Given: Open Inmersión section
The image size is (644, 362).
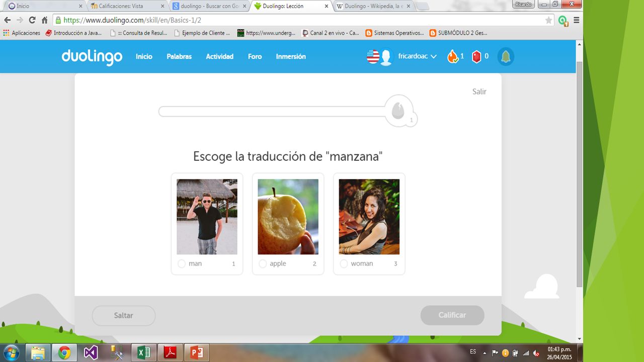Looking at the screenshot, I should (x=291, y=57).
